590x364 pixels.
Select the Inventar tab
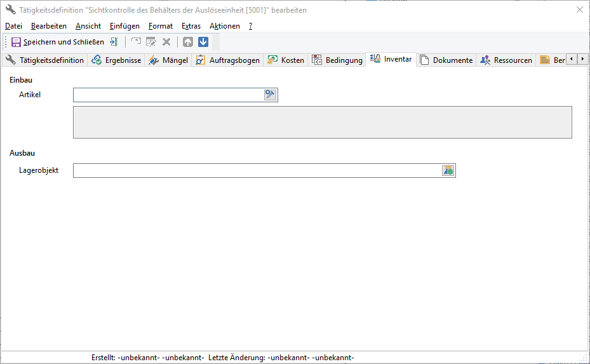pyautogui.click(x=391, y=59)
